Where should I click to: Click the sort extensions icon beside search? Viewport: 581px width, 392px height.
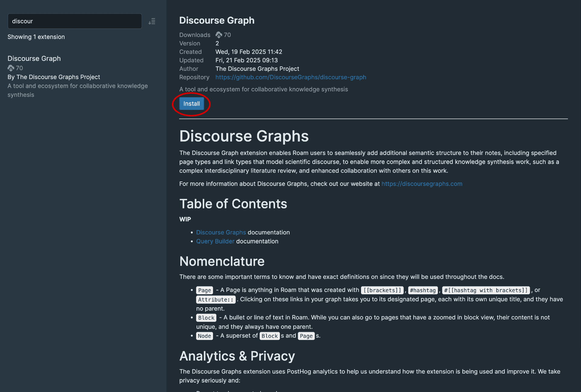(x=152, y=21)
